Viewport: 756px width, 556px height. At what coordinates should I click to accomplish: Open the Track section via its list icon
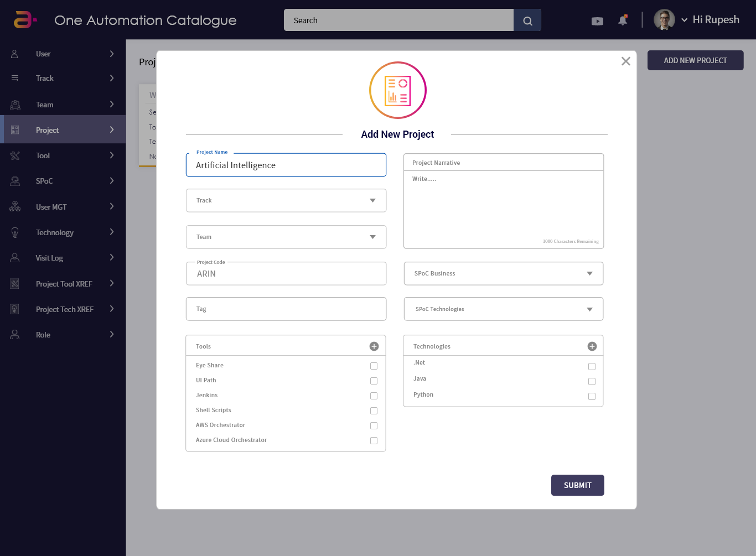15,78
